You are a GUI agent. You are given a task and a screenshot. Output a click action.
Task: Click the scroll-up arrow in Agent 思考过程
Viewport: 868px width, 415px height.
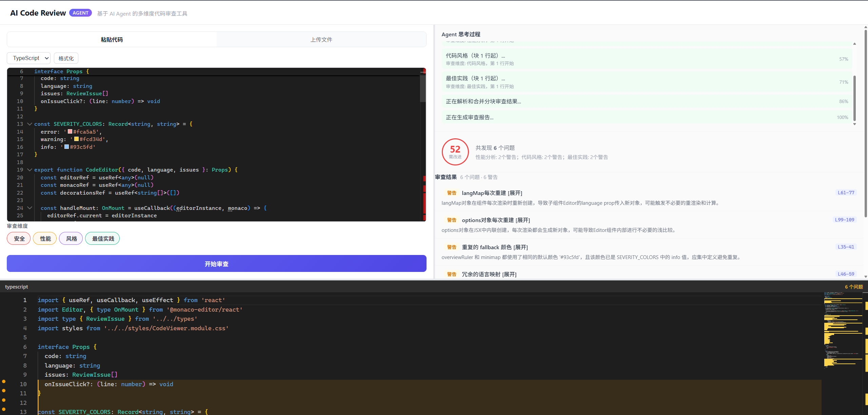point(854,44)
